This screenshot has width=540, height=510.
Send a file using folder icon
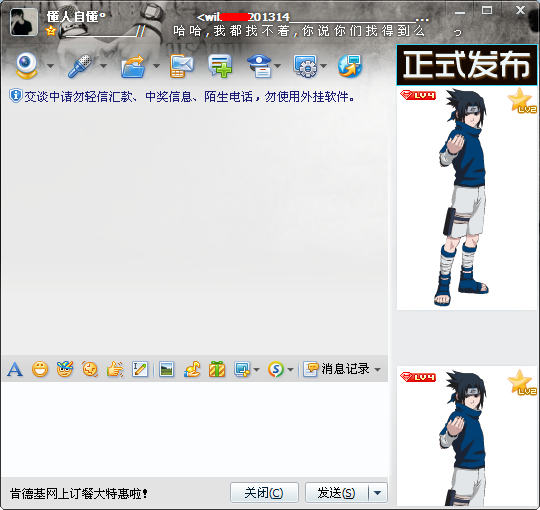133,66
